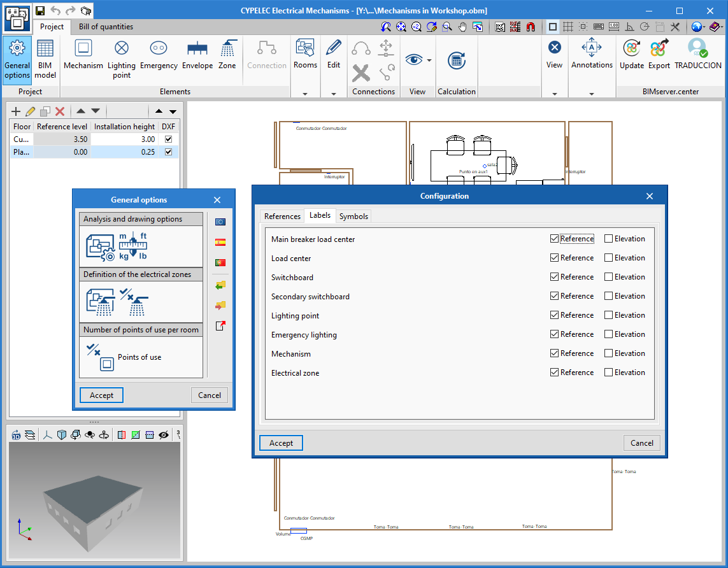Open the Symbols tab in Configuration
Screen dimensions: 728x568
coord(353,217)
